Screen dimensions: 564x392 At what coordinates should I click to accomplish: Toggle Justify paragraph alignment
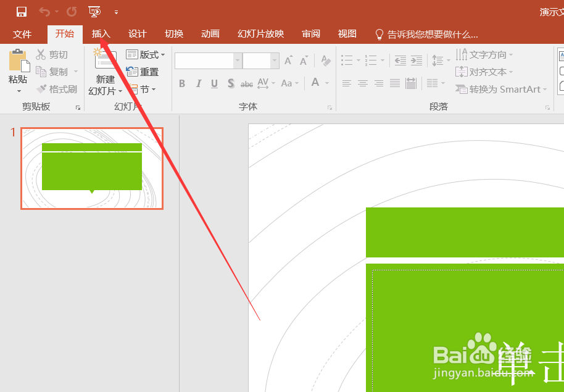(394, 83)
